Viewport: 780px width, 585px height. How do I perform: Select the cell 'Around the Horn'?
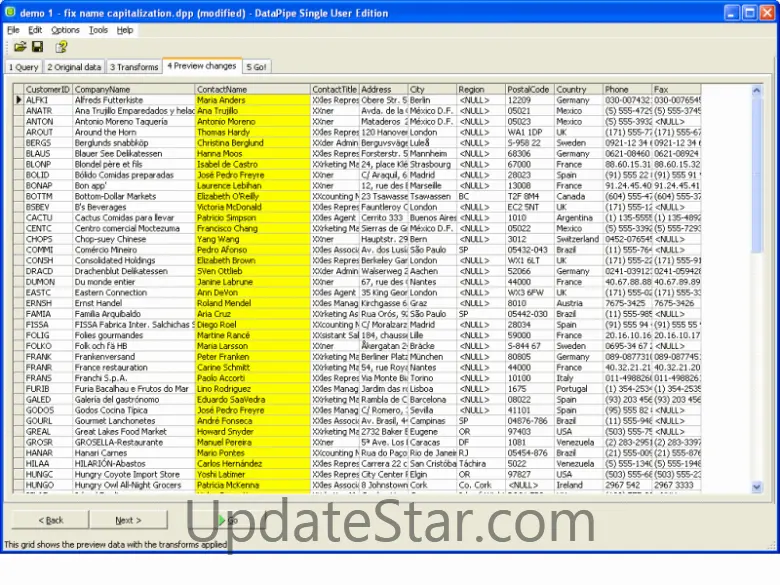click(x=133, y=132)
